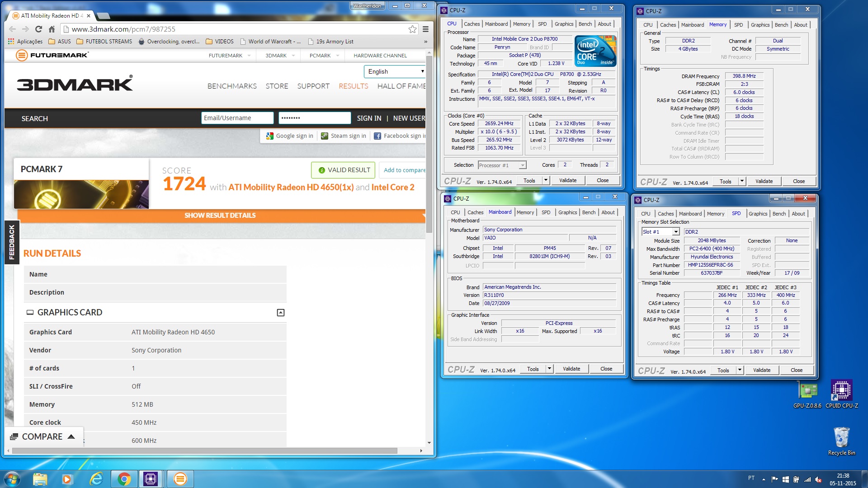
Task: Click Close in SPD CPU-Z window
Action: pyautogui.click(x=796, y=371)
